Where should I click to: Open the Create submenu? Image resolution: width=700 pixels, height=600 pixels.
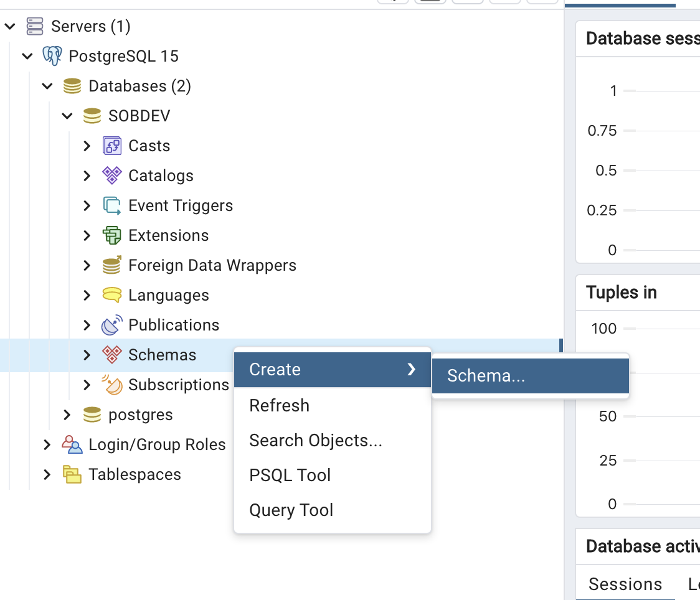[332, 369]
